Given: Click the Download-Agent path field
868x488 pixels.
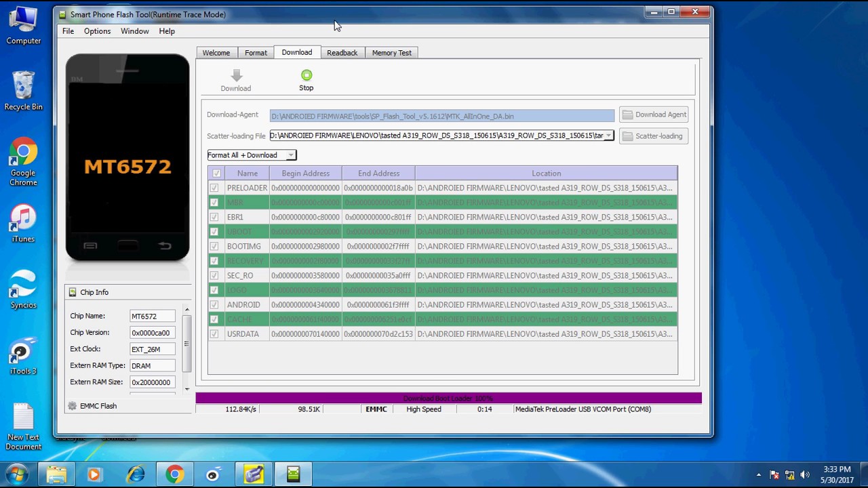Looking at the screenshot, I should [x=442, y=116].
